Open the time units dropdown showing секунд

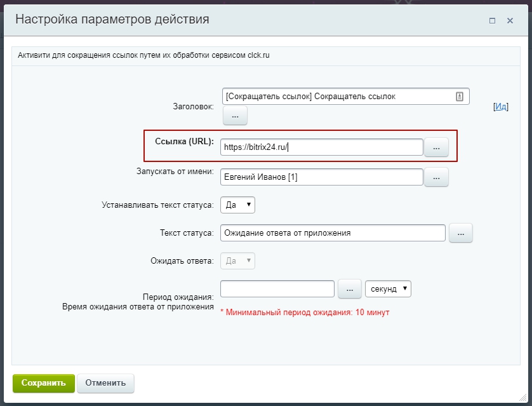[388, 288]
